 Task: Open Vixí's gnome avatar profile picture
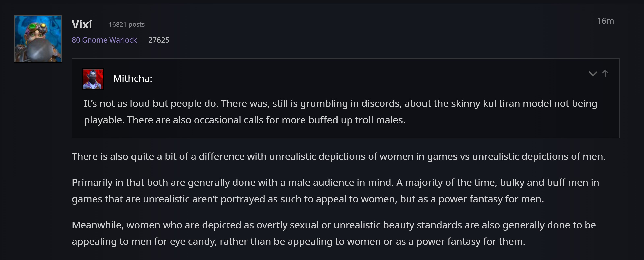38,39
